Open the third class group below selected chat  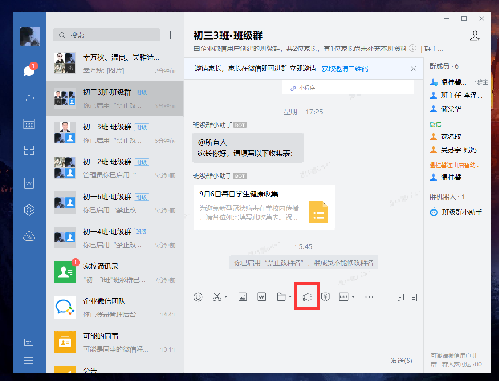[x=115, y=133]
